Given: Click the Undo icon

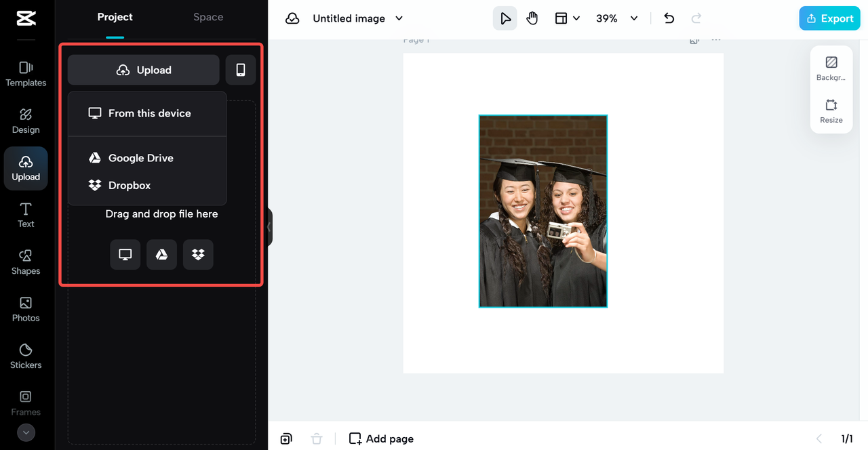Looking at the screenshot, I should pos(669,18).
